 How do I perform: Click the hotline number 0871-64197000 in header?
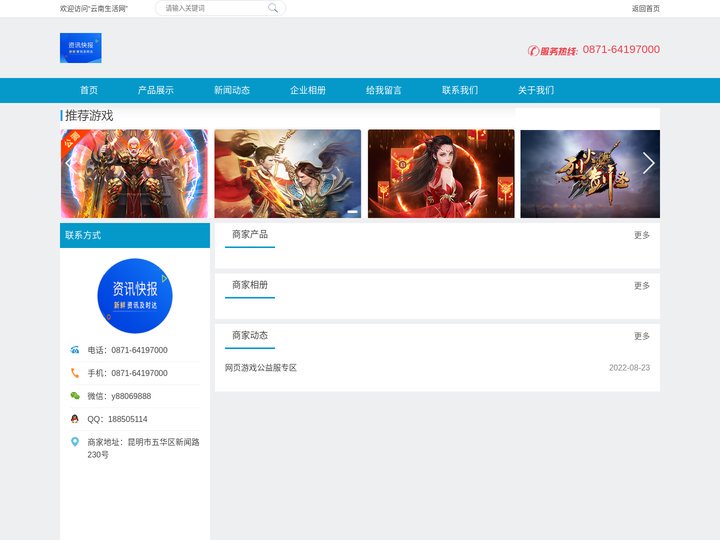[x=621, y=50]
